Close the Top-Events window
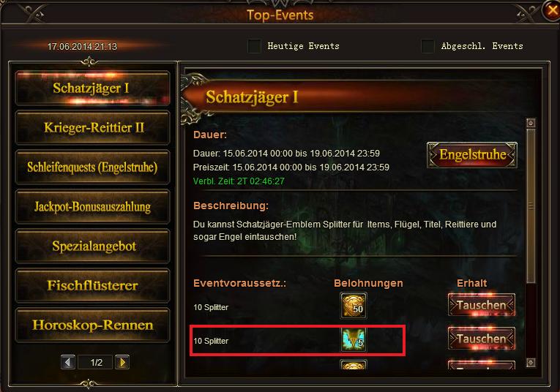The width and height of the screenshot is (560, 392). tap(550, 11)
